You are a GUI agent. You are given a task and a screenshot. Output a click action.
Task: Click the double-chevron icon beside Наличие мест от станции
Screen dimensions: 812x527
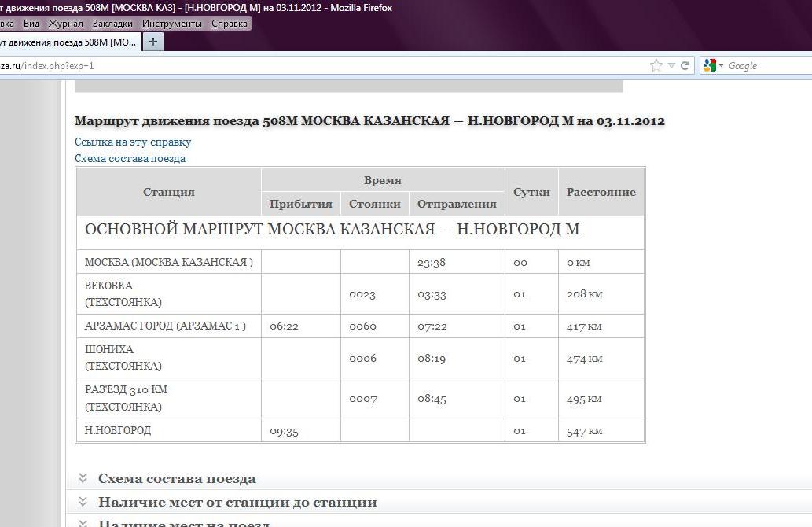click(x=83, y=502)
